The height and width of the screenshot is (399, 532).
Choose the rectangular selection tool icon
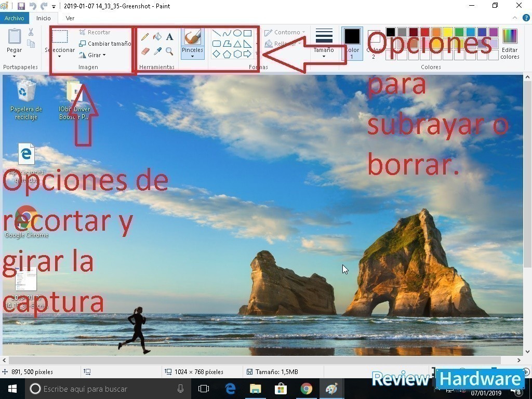pyautogui.click(x=60, y=36)
